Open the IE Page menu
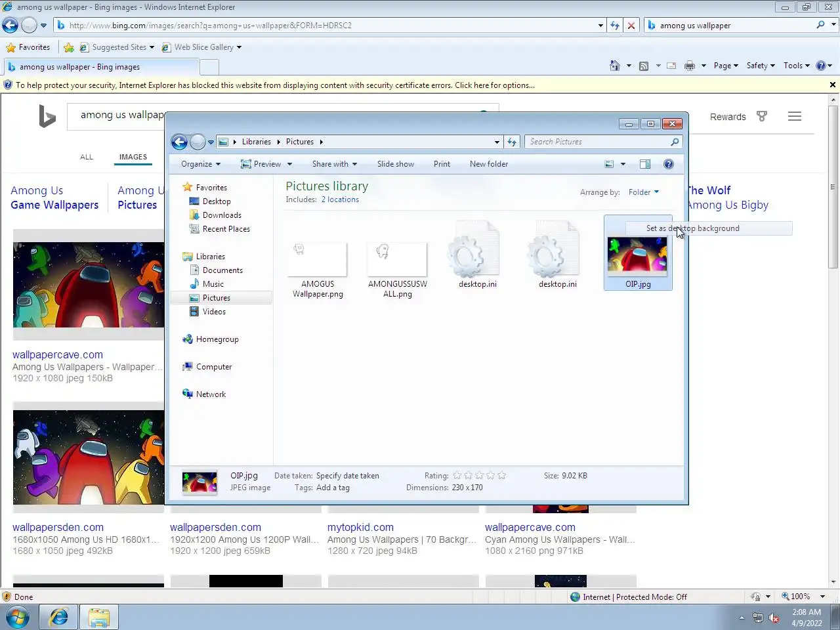The height and width of the screenshot is (630, 840). click(726, 66)
